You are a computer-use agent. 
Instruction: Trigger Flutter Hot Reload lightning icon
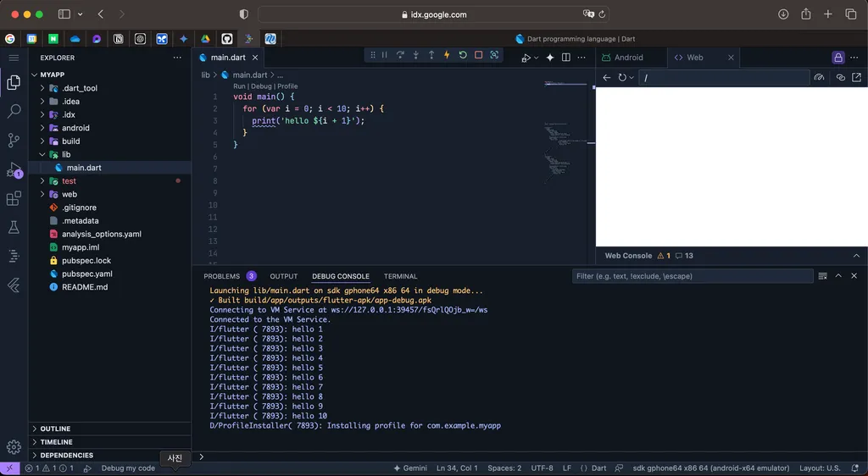(x=447, y=55)
